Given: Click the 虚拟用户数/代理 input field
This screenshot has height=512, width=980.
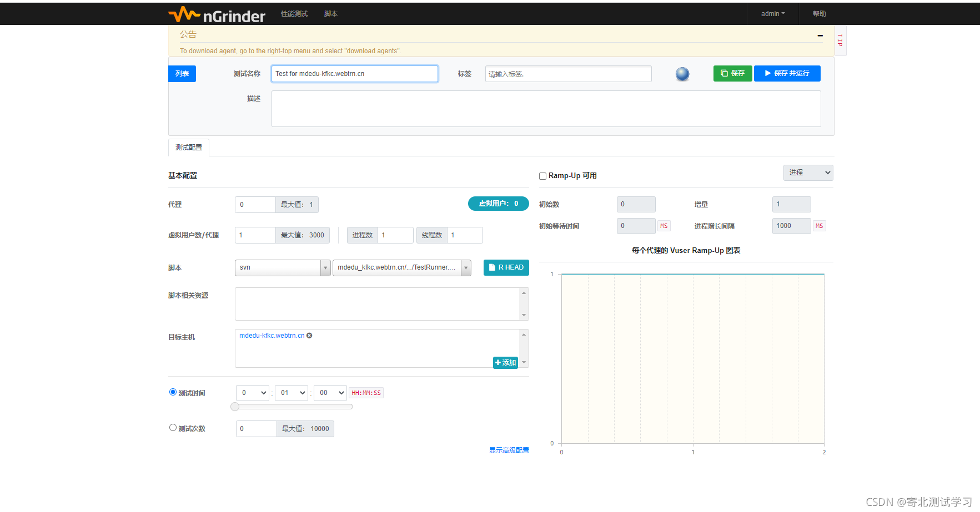Looking at the screenshot, I should (x=255, y=235).
